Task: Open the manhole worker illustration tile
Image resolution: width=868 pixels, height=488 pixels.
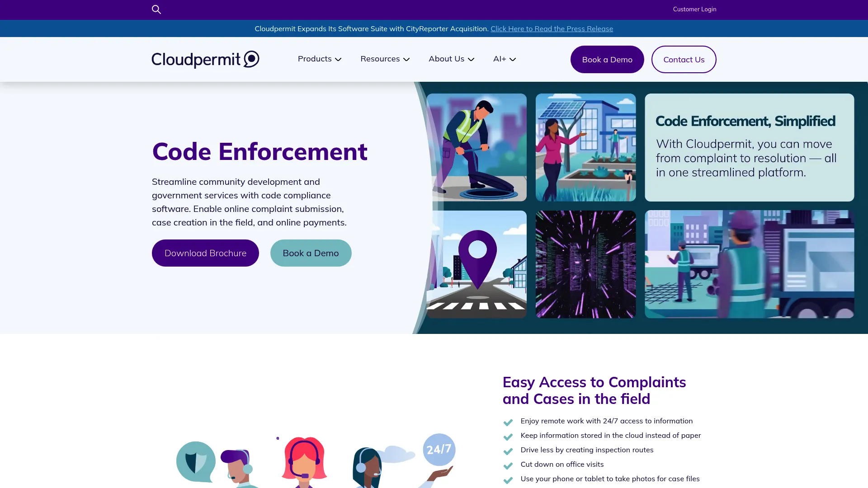Action: 476,147
